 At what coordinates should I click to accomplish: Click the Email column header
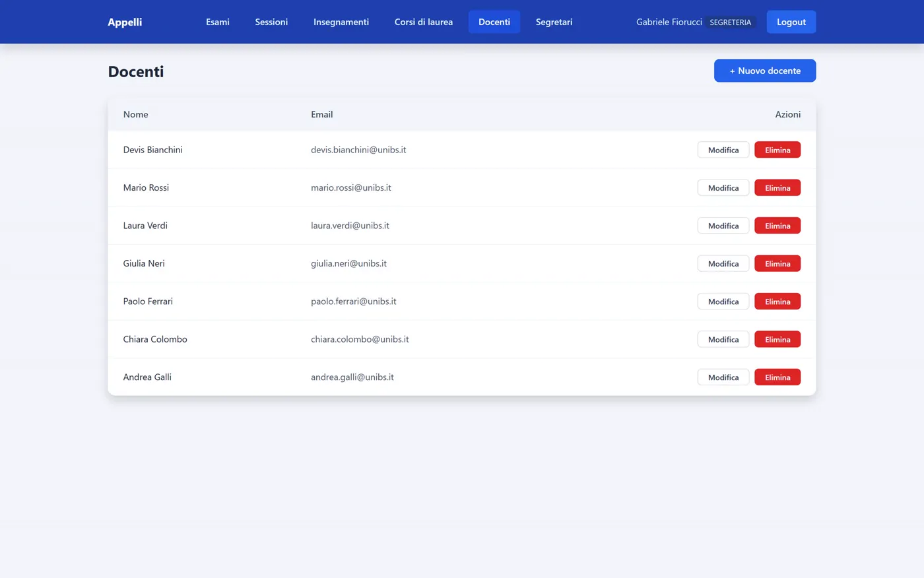point(321,114)
